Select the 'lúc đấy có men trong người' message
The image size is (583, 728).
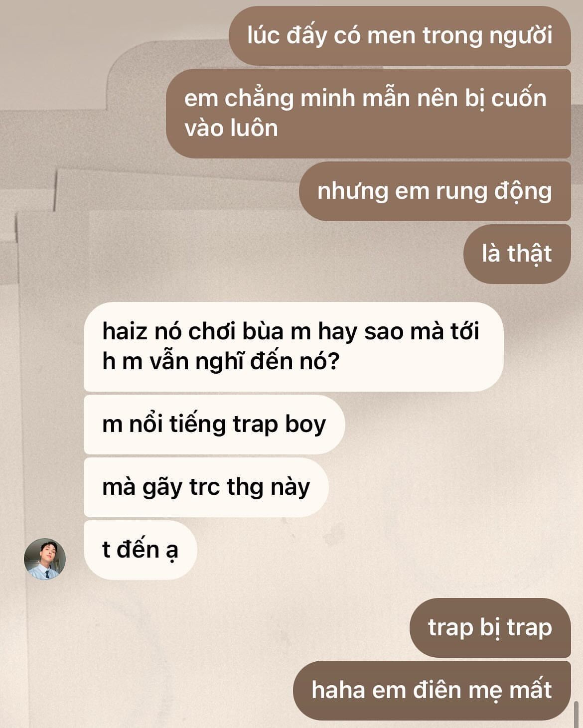400,36
